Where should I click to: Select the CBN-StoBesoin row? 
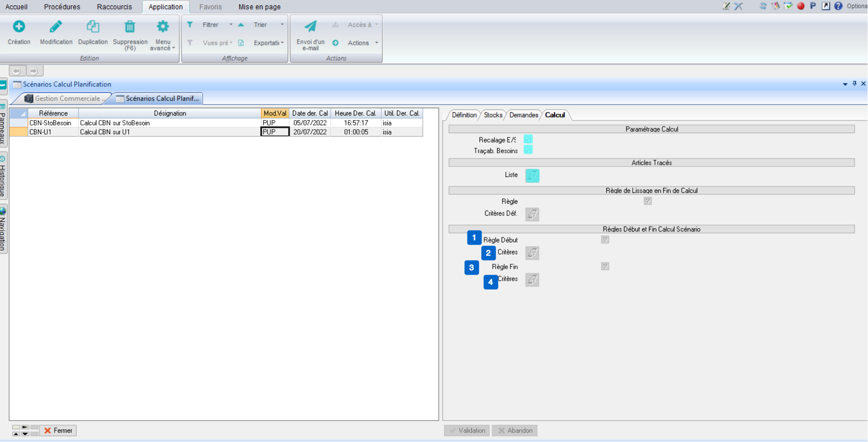51,123
